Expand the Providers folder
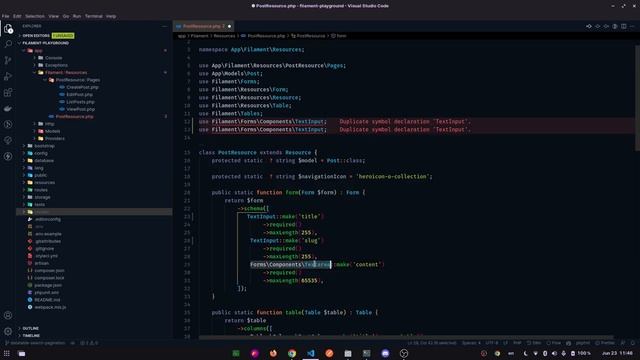This screenshot has height=360, width=640. click(x=55, y=138)
